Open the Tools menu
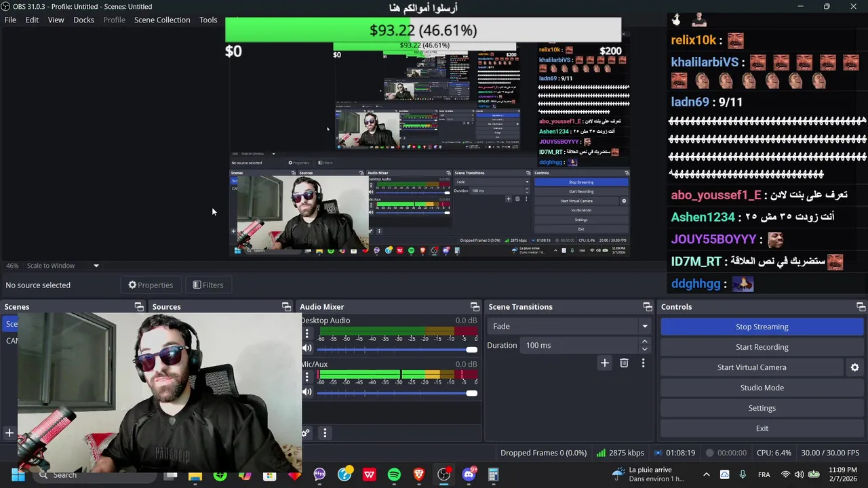868x488 pixels. tap(208, 20)
